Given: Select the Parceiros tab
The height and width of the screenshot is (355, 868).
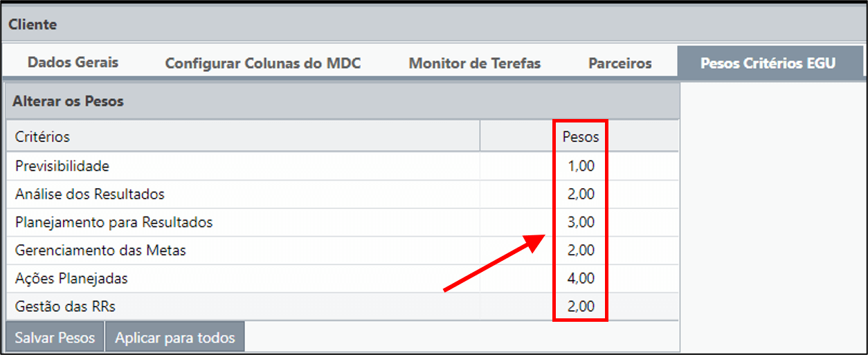Looking at the screenshot, I should click(x=620, y=63).
